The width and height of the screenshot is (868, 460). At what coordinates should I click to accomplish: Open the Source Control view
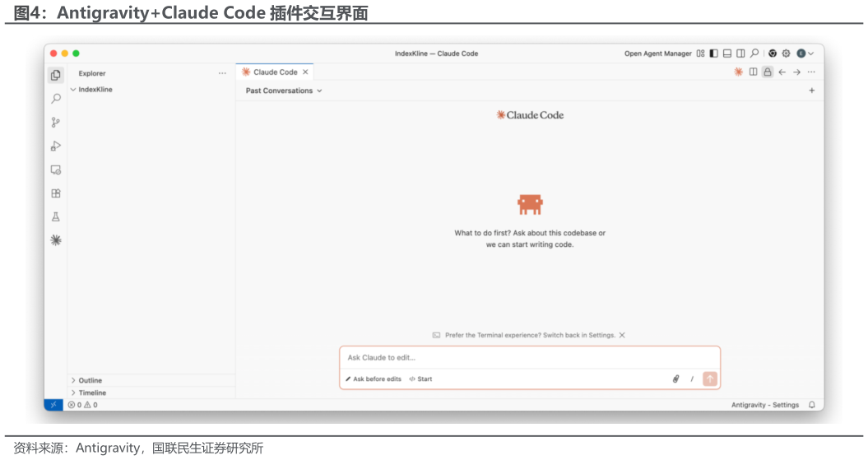pos(56,123)
